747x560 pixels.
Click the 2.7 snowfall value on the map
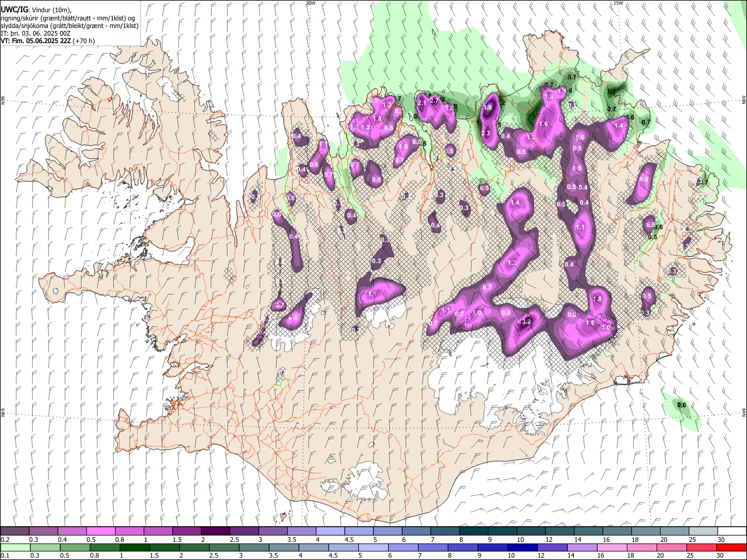click(x=434, y=101)
